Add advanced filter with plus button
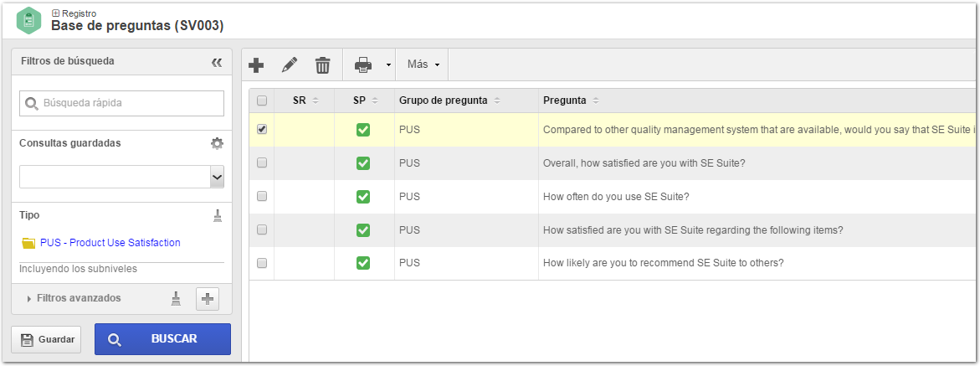The width and height of the screenshot is (980, 366). tap(208, 299)
